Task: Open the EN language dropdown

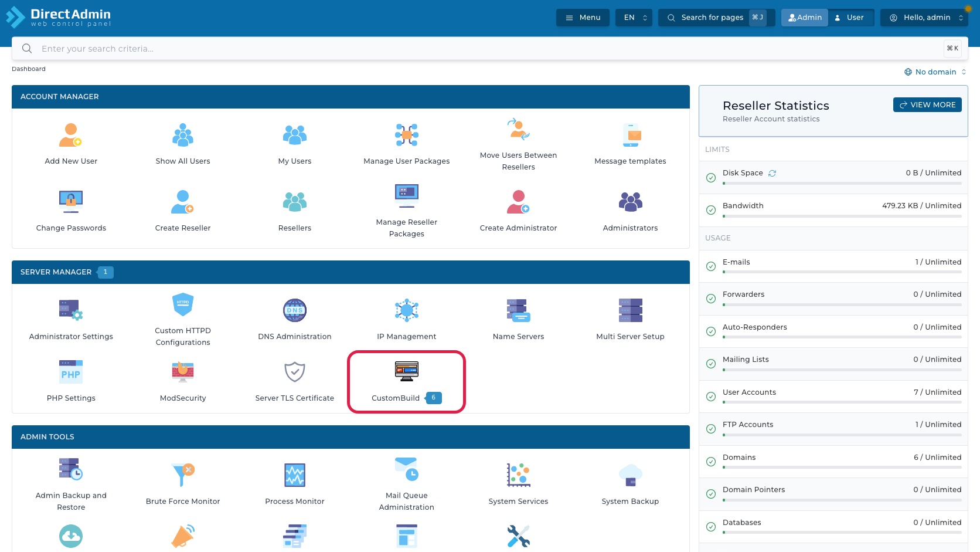Action: click(x=634, y=18)
